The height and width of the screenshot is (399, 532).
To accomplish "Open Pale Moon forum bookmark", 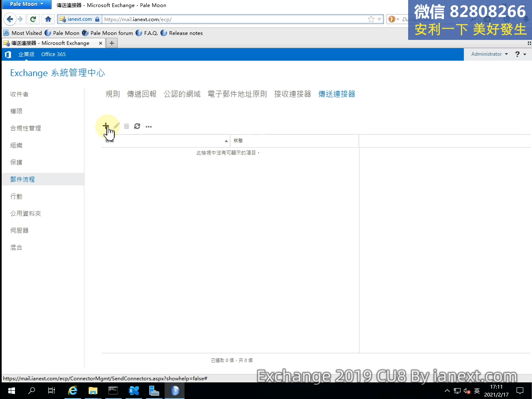I will (x=108, y=33).
